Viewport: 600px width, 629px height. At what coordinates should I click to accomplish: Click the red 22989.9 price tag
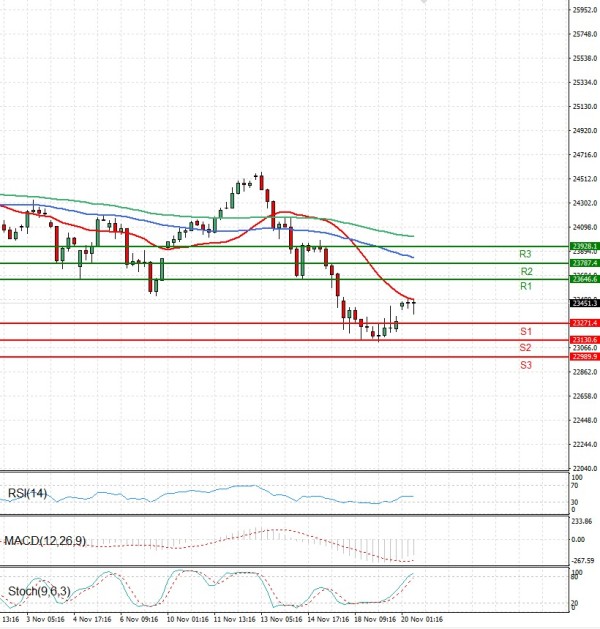[584, 356]
